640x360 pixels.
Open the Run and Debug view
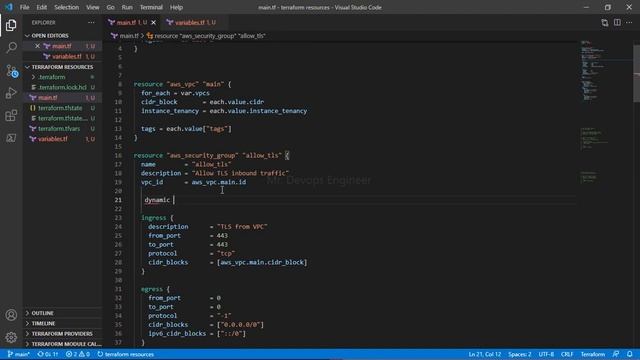11,93
